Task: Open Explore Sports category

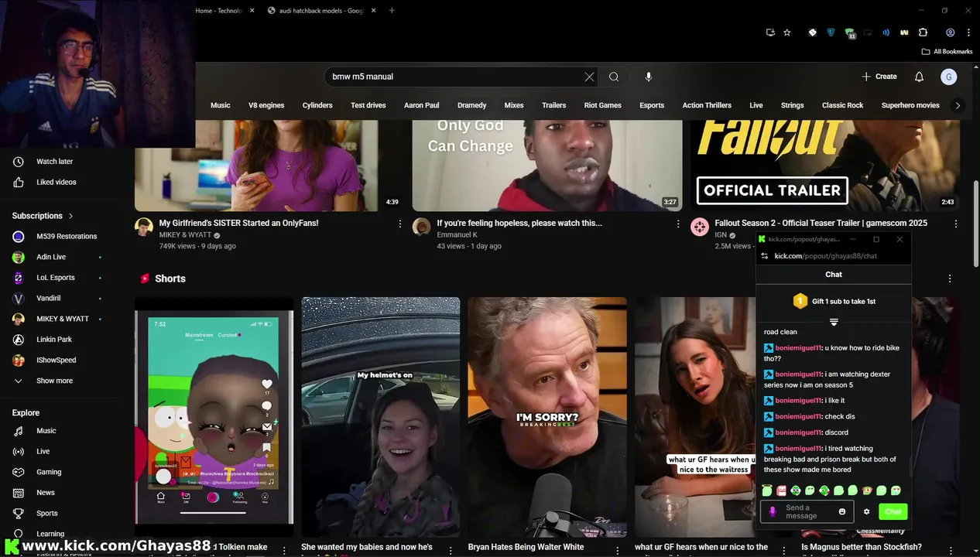Action: pyautogui.click(x=47, y=513)
